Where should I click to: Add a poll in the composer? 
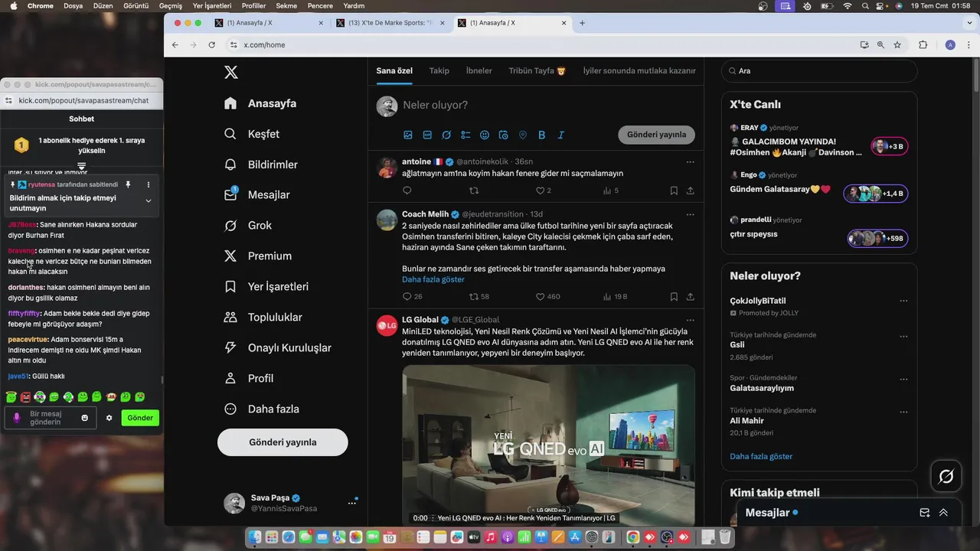(465, 135)
